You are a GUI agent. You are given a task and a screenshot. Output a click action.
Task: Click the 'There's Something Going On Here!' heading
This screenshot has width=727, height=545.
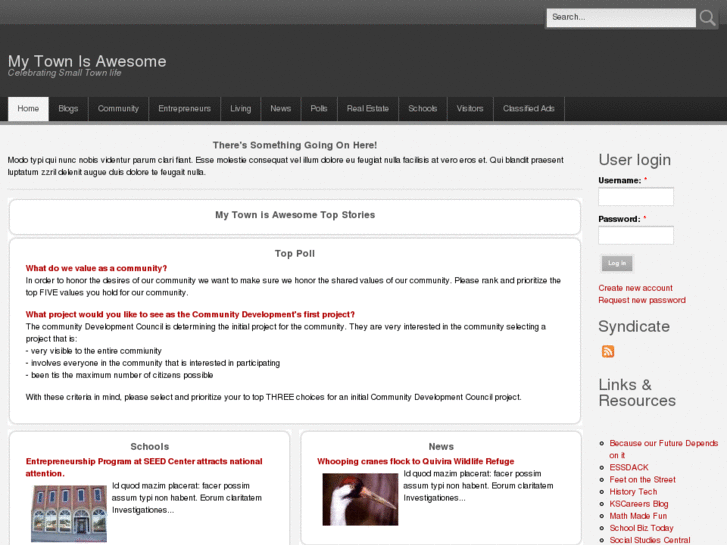tap(295, 145)
